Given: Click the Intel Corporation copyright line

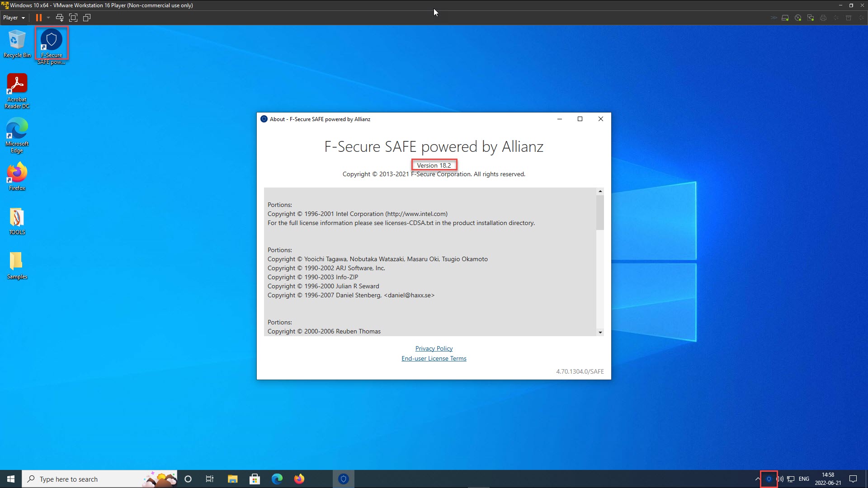Looking at the screenshot, I should [358, 214].
